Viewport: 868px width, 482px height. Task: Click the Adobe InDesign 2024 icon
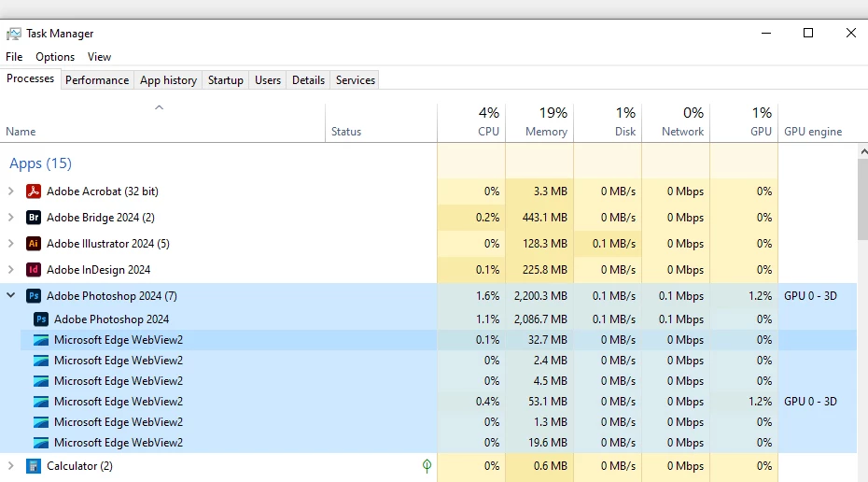coord(34,270)
